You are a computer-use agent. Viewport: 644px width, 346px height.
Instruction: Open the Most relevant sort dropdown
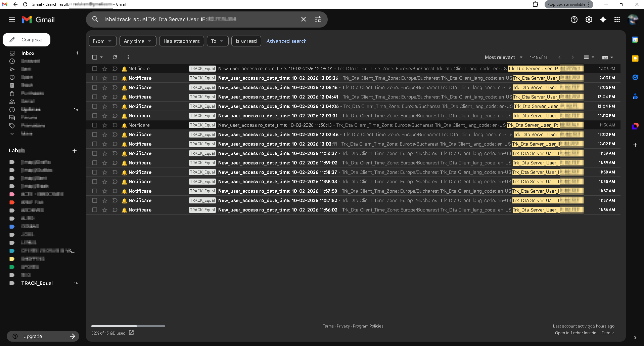pyautogui.click(x=503, y=57)
